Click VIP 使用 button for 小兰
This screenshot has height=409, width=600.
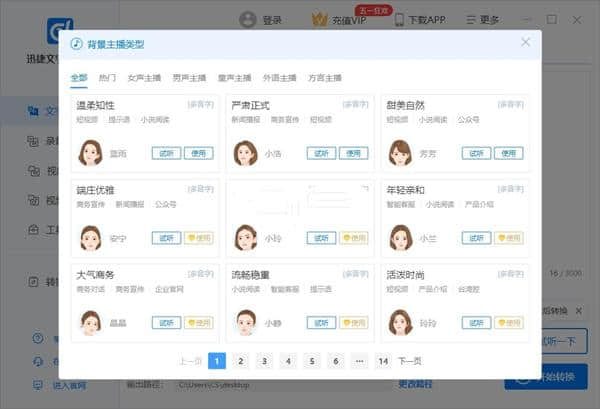click(508, 238)
